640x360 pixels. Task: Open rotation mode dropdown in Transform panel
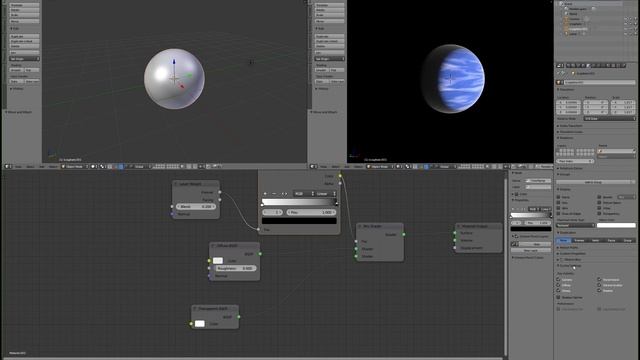[x=609, y=118]
